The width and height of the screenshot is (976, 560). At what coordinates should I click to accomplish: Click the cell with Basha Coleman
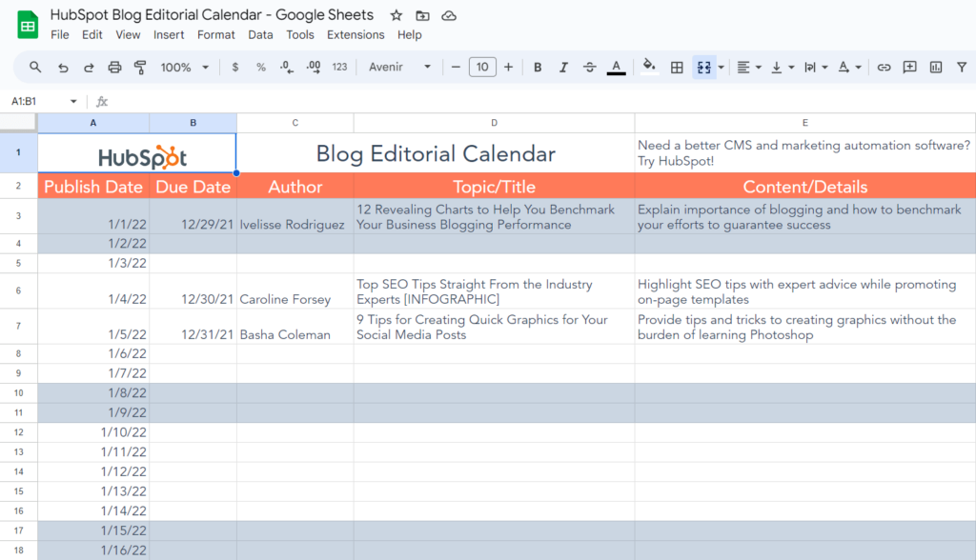coord(295,326)
